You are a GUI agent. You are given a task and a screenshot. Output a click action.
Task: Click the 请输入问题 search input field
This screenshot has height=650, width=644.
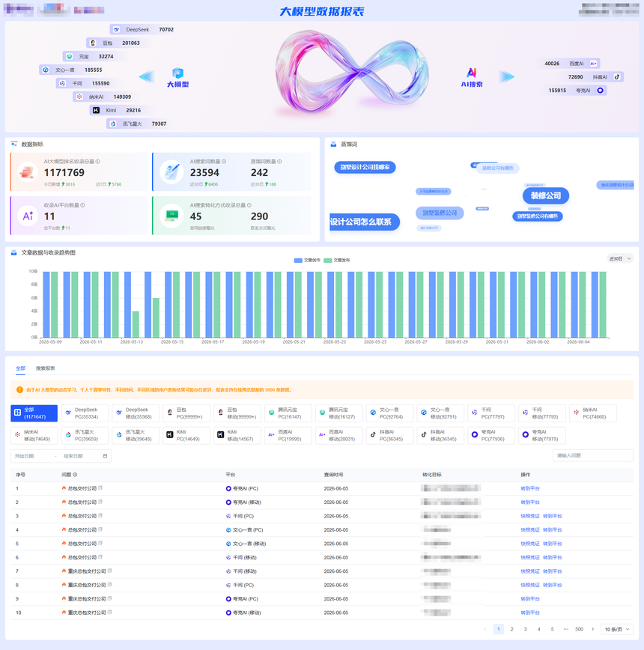click(592, 455)
